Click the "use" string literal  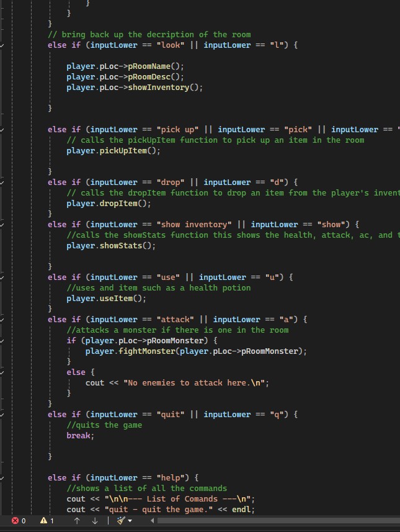pyautogui.click(x=168, y=277)
